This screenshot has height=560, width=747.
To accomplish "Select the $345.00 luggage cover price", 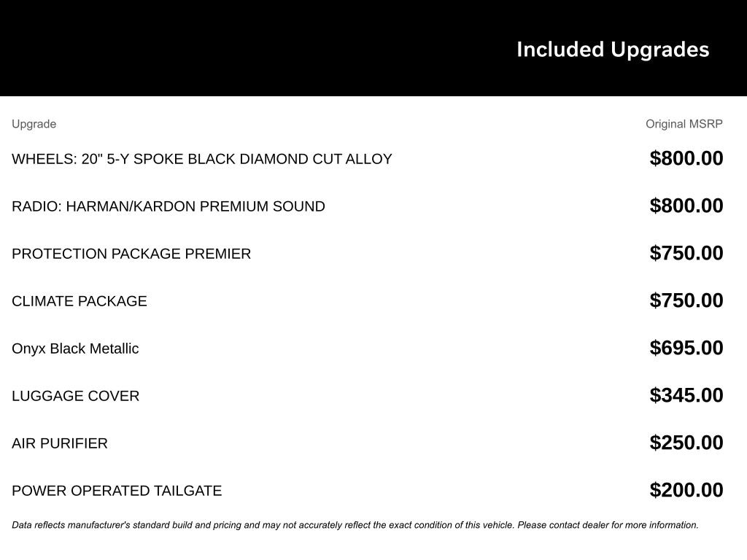I will click(x=686, y=395).
